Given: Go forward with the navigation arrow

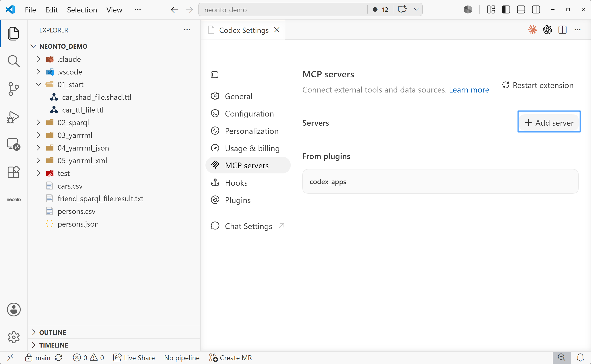Looking at the screenshot, I should coord(189,10).
